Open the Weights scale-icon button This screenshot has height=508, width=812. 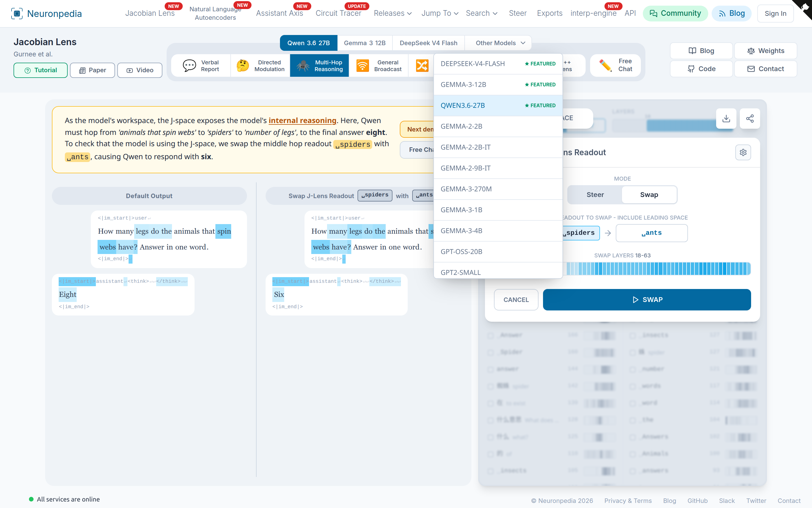[766, 51]
